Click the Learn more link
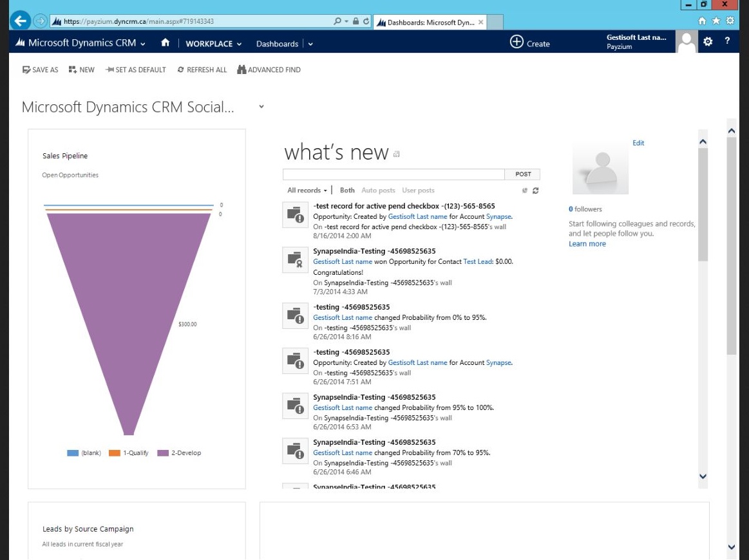The image size is (749, 560). click(587, 244)
